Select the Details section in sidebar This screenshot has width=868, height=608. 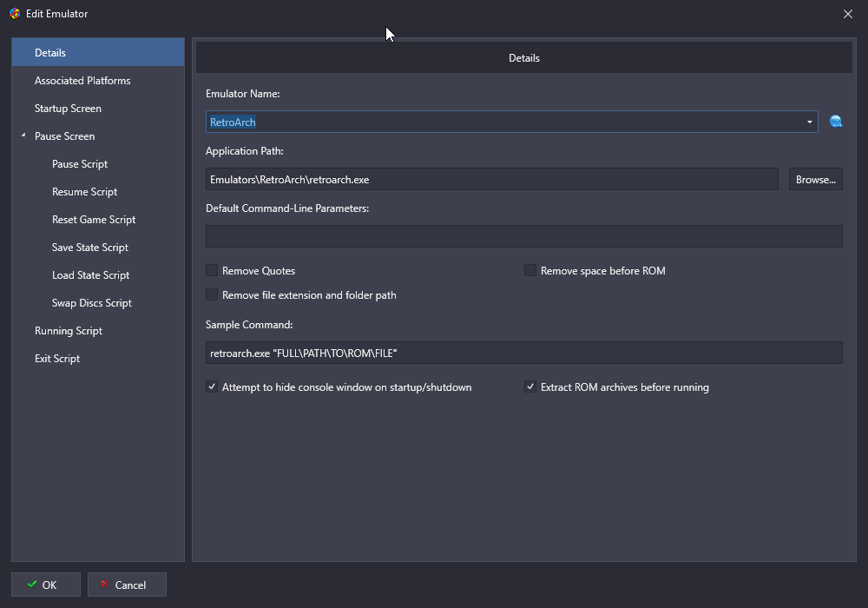coord(98,53)
